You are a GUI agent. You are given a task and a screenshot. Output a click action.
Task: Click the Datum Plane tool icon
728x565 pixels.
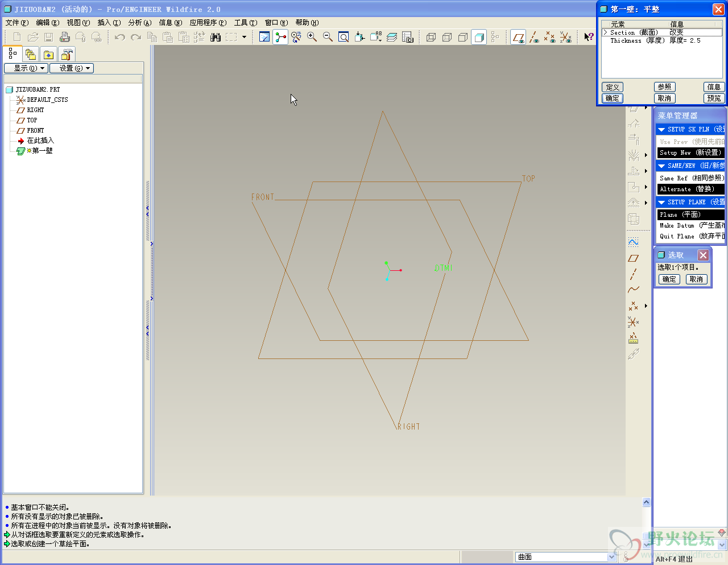pos(634,258)
